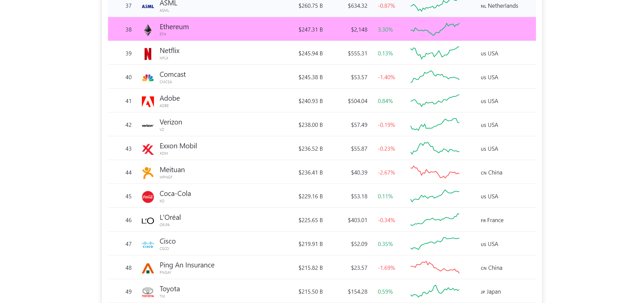Click the Comcast price sparkline chart
The height and width of the screenshot is (303, 644).
click(435, 77)
